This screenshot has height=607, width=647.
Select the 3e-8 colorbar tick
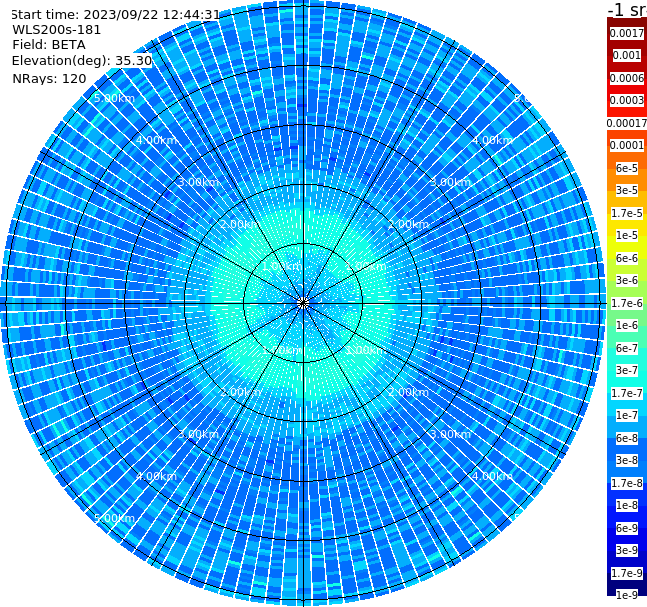627,460
